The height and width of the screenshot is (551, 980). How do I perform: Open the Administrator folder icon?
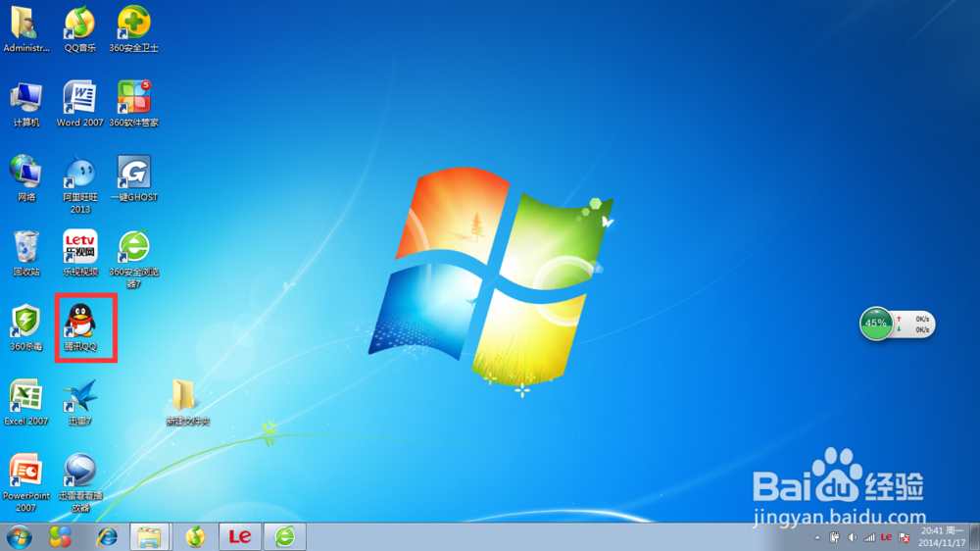tap(25, 28)
